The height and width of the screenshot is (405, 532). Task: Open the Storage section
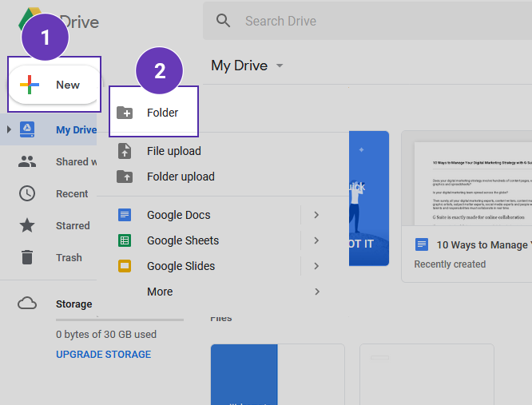click(74, 304)
